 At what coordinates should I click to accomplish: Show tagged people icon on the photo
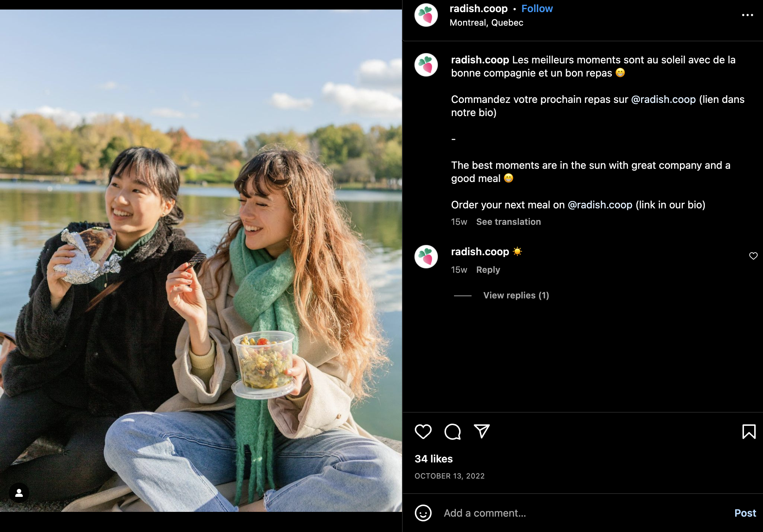click(19, 493)
